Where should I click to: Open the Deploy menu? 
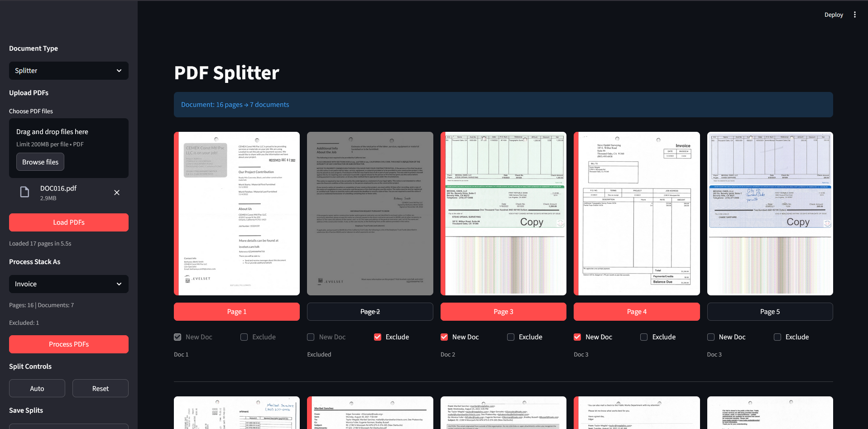point(834,14)
